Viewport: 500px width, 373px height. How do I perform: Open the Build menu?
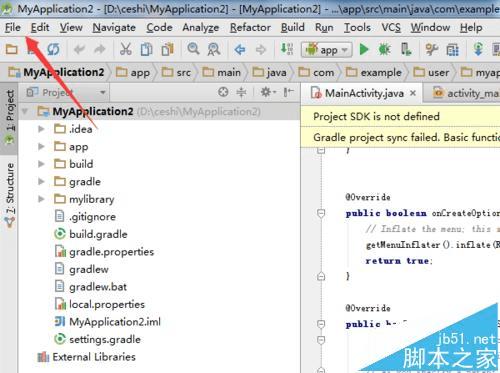[x=293, y=27]
